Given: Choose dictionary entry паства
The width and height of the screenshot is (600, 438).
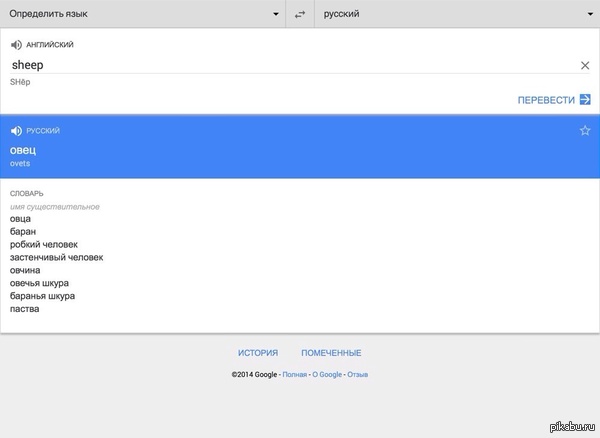Looking at the screenshot, I should coord(25,309).
